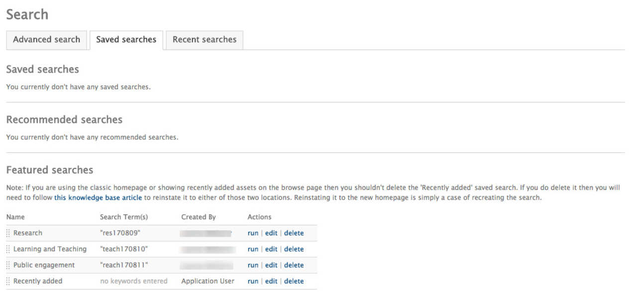Screen dimensions: 644x308
Task: Follow the 'this knowledge base article' link
Action: click(98, 197)
